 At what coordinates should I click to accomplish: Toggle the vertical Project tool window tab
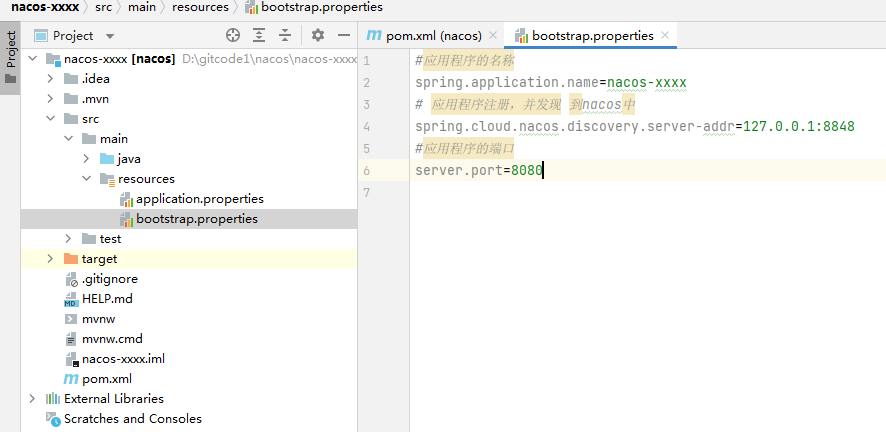pos(10,58)
